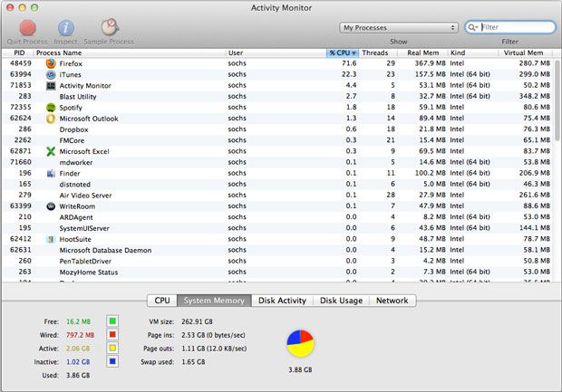562x392 pixels.
Task: Click the Sample Process icon
Action: 108,27
